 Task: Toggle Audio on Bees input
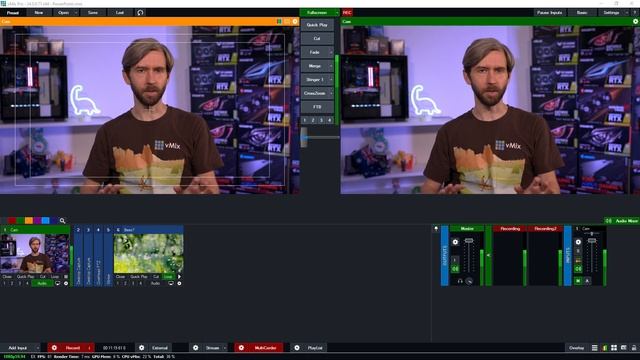[156, 283]
